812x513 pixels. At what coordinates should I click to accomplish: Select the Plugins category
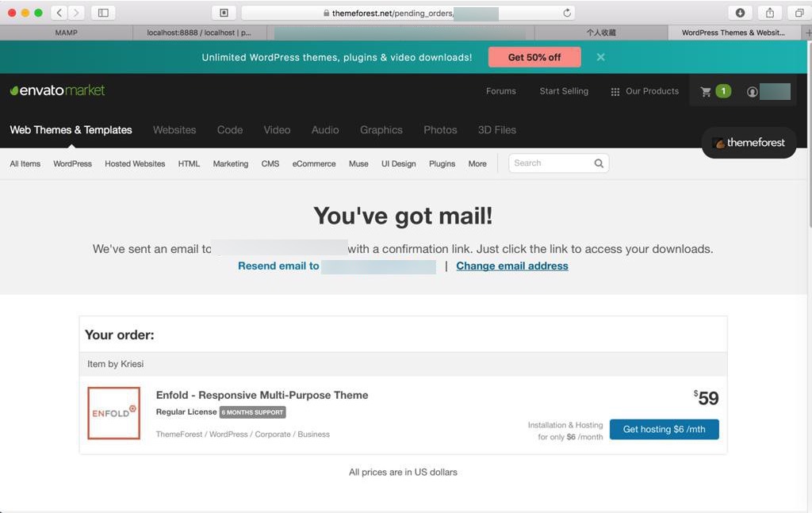pyautogui.click(x=442, y=163)
